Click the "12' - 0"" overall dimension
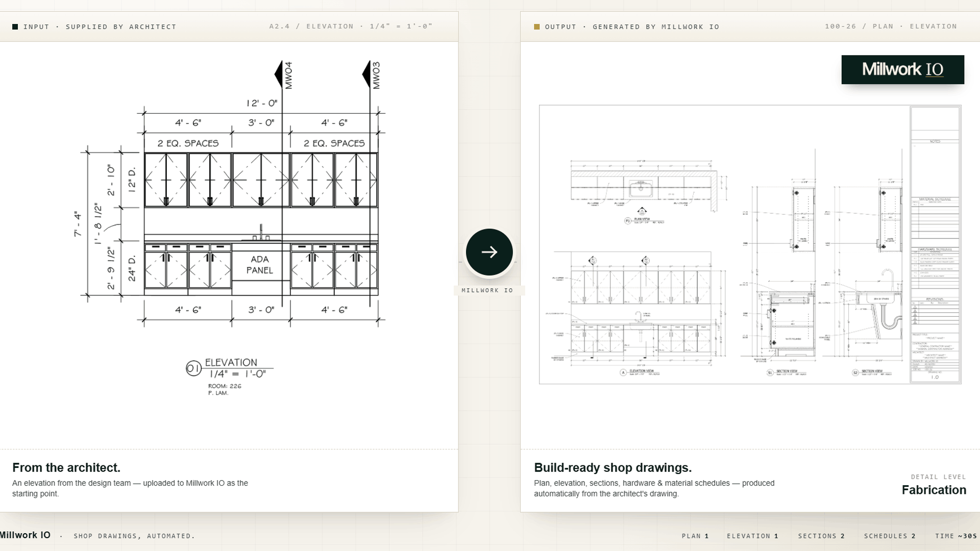Screen dimensions: 980x551 262,103
